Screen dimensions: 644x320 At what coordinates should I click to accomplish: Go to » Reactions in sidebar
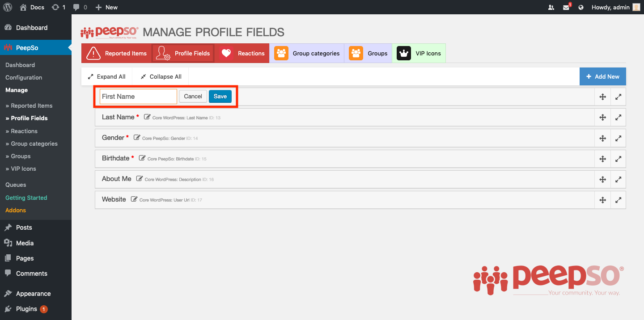pyautogui.click(x=21, y=131)
